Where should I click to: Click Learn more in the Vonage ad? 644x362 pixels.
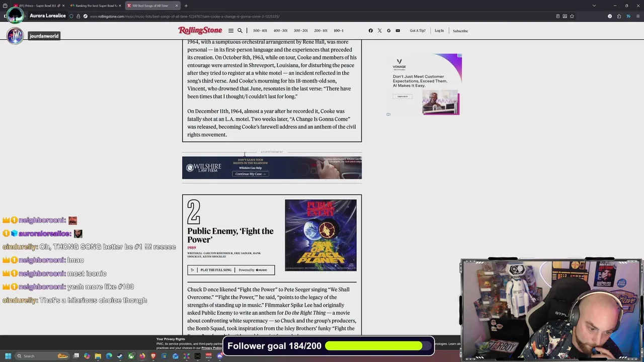pos(403,97)
